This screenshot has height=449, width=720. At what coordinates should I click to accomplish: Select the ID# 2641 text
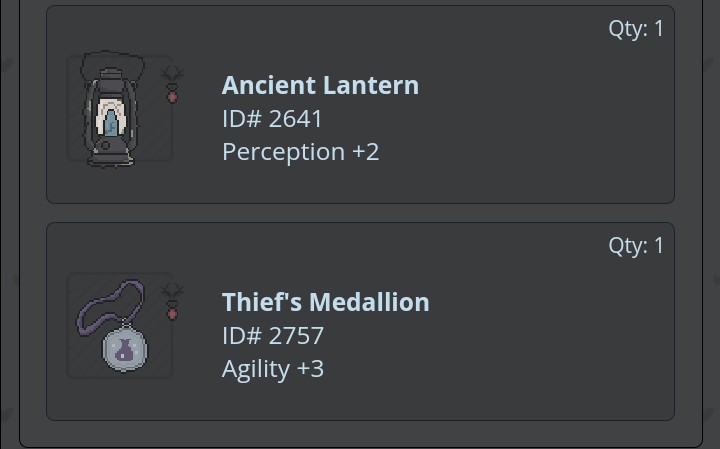coord(272,119)
